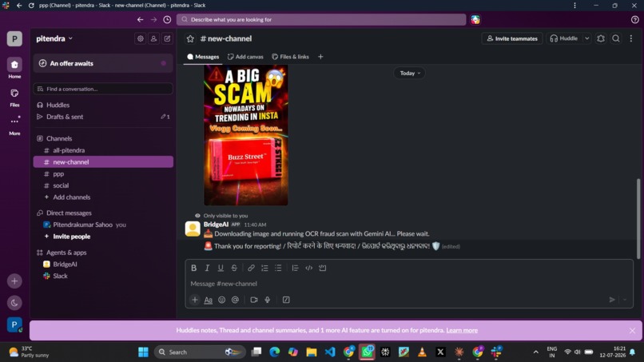Open the attachment plus menu in the composer
The height and width of the screenshot is (362, 644).
pos(195,300)
